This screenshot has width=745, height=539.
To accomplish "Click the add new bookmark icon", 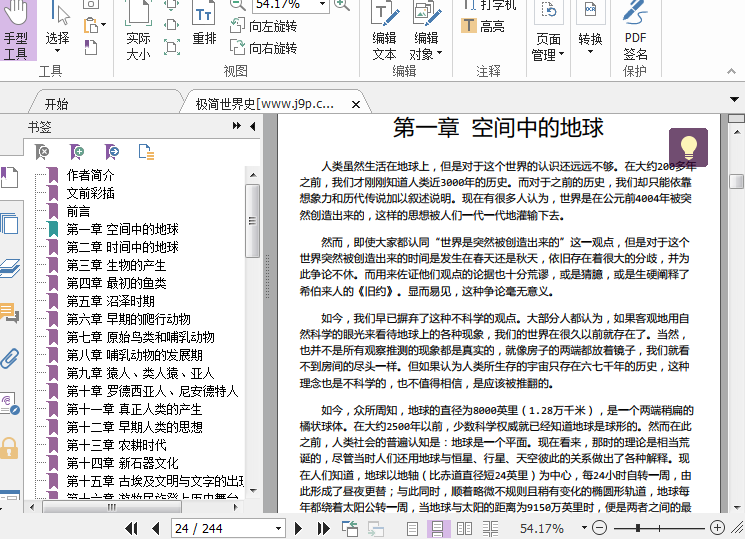I will 77,152.
